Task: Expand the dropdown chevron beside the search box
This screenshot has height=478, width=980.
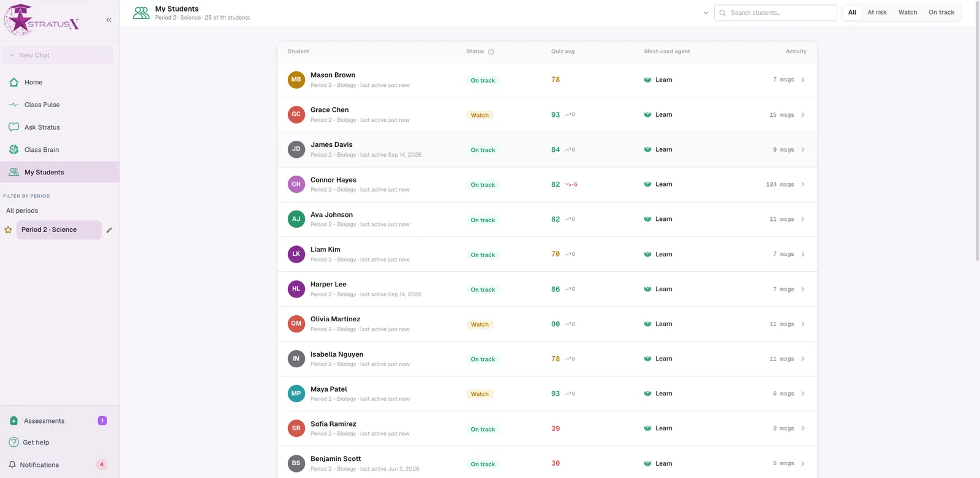Action: [x=706, y=13]
